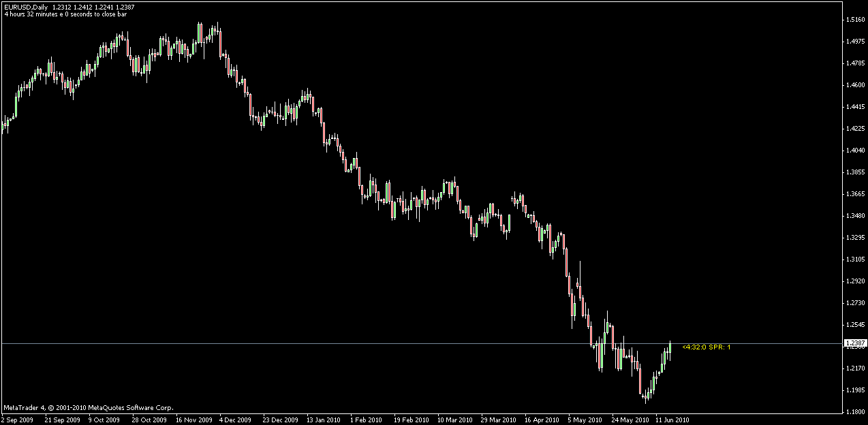Click the 1.1985 price level label
This screenshot has width=868, height=425.
point(855,390)
